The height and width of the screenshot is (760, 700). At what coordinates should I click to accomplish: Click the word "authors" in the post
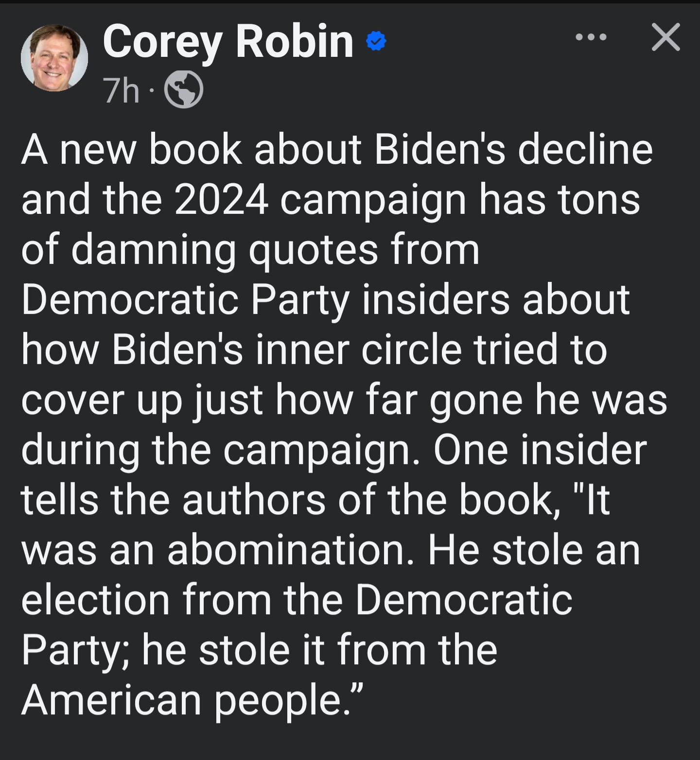coord(253,500)
